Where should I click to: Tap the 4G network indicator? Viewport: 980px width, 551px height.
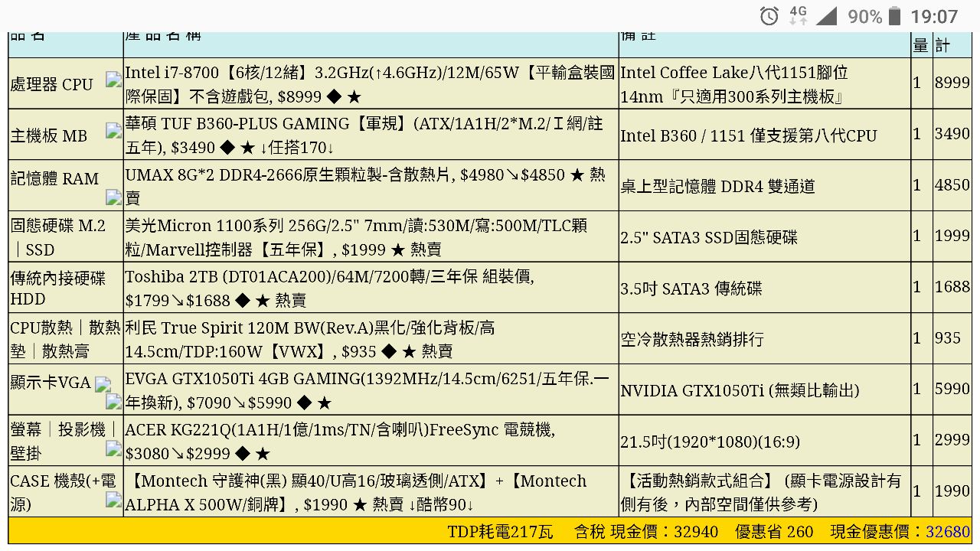(x=798, y=15)
